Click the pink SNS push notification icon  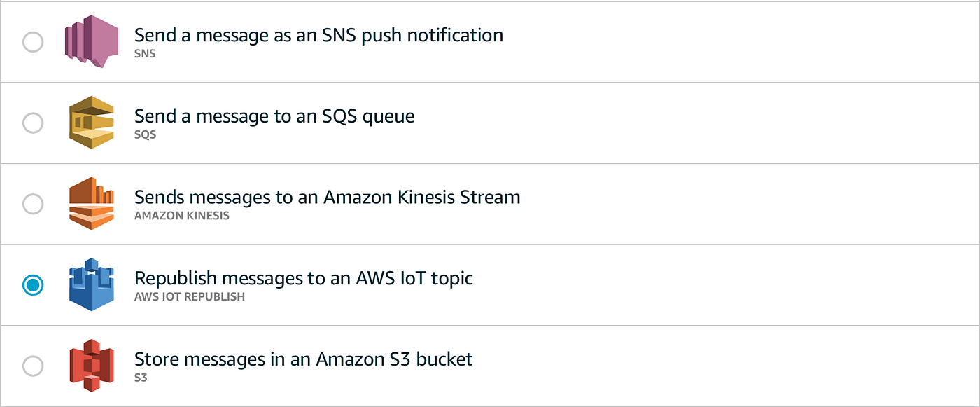pos(92,42)
